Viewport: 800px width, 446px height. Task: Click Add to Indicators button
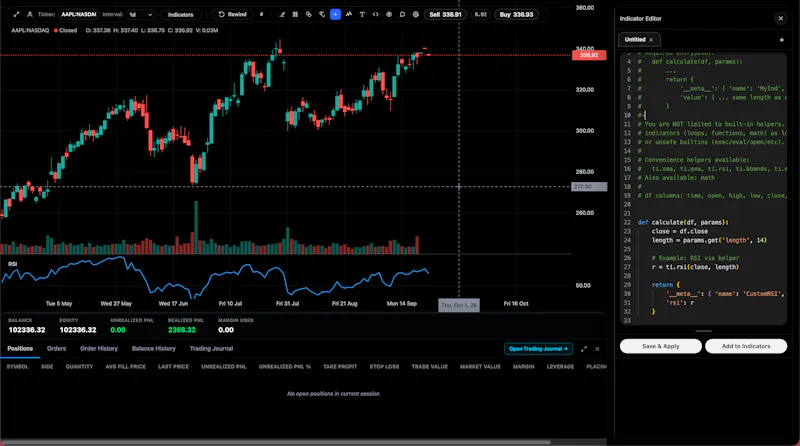pyautogui.click(x=746, y=346)
